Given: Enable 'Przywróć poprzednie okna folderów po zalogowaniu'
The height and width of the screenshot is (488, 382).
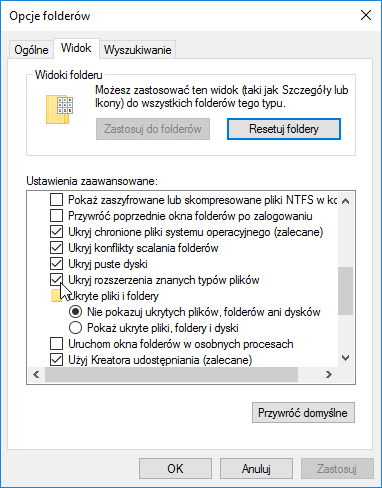Looking at the screenshot, I should click(56, 216).
